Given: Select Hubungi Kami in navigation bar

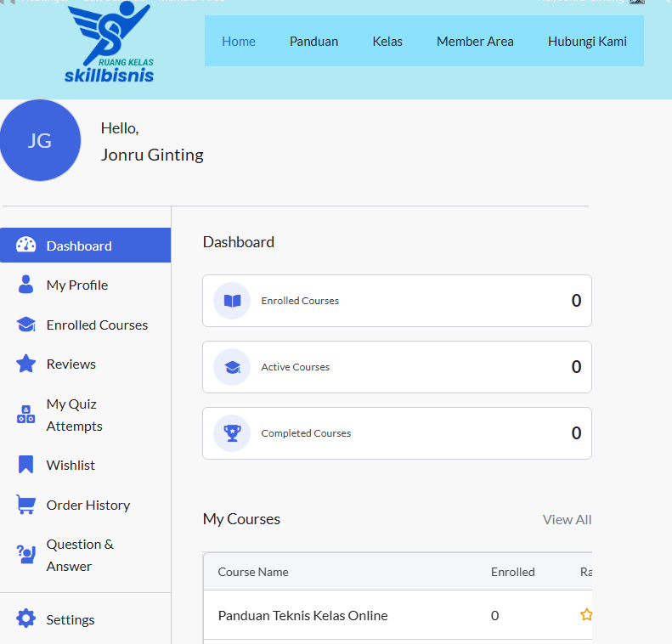Looking at the screenshot, I should 587,41.
